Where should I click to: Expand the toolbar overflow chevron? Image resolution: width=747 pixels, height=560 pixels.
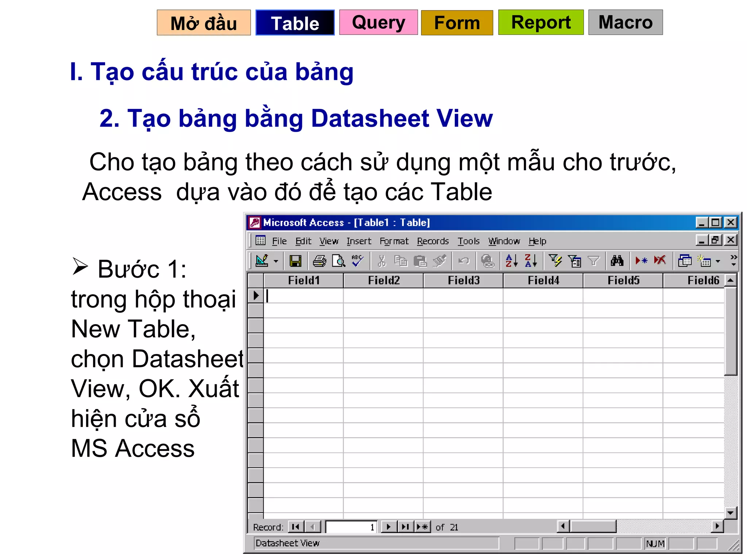(734, 260)
